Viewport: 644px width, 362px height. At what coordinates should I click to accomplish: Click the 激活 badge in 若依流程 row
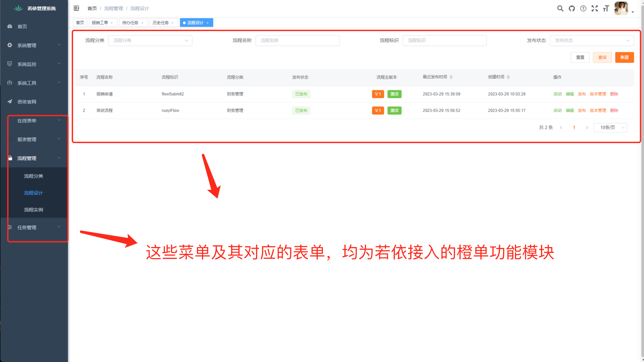(x=394, y=110)
